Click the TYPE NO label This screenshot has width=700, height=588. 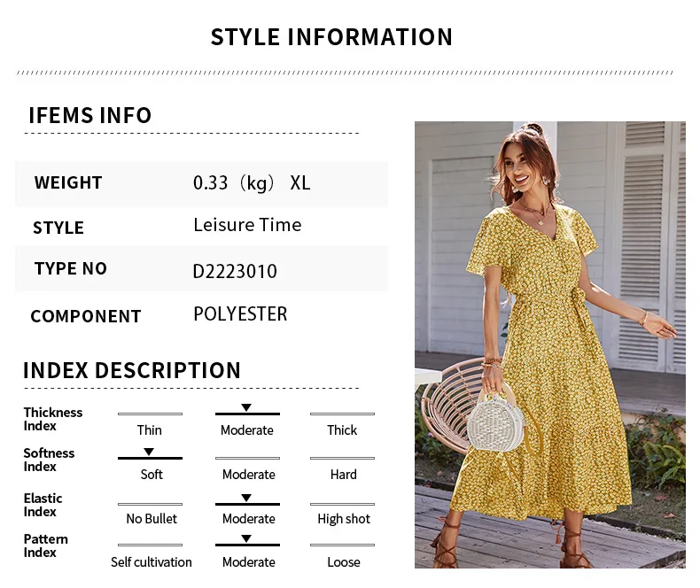(71, 268)
